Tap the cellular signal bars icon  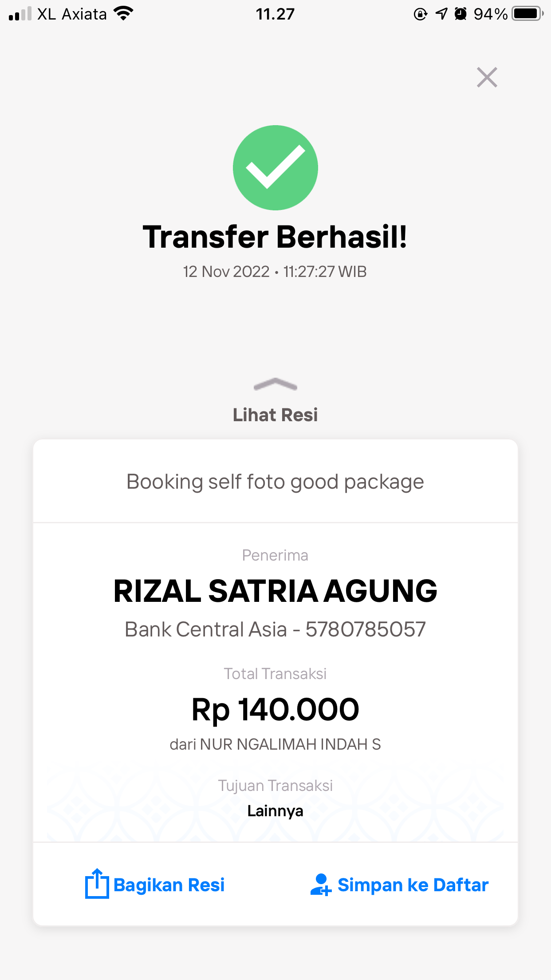click(20, 14)
